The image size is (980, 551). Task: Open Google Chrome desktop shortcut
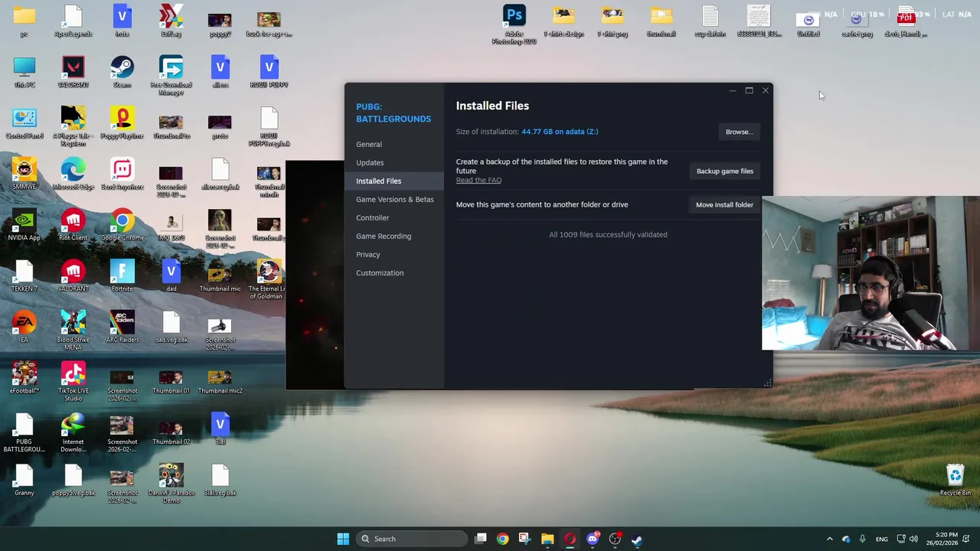tap(122, 226)
